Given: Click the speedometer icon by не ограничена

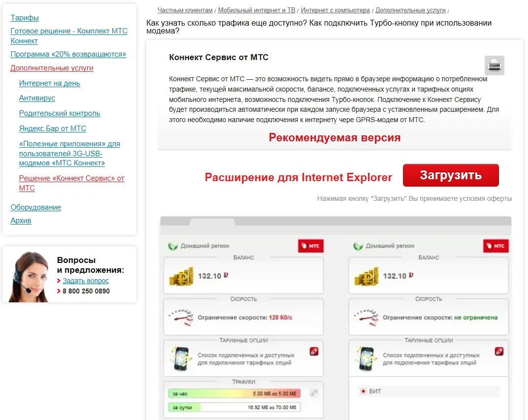Looking at the screenshot, I should click(x=367, y=318).
